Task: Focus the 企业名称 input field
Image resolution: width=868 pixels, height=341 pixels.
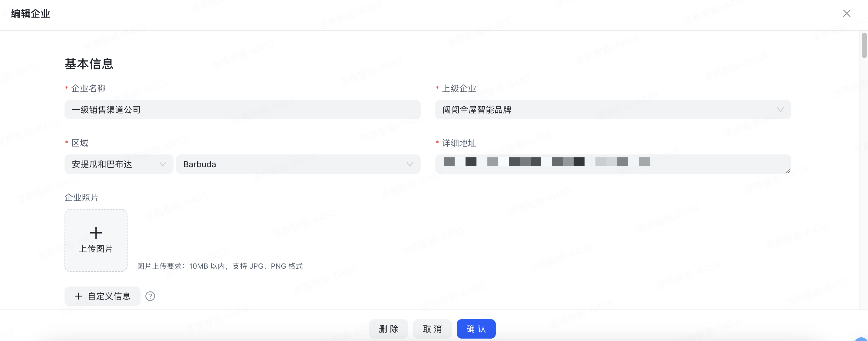Action: [242, 110]
